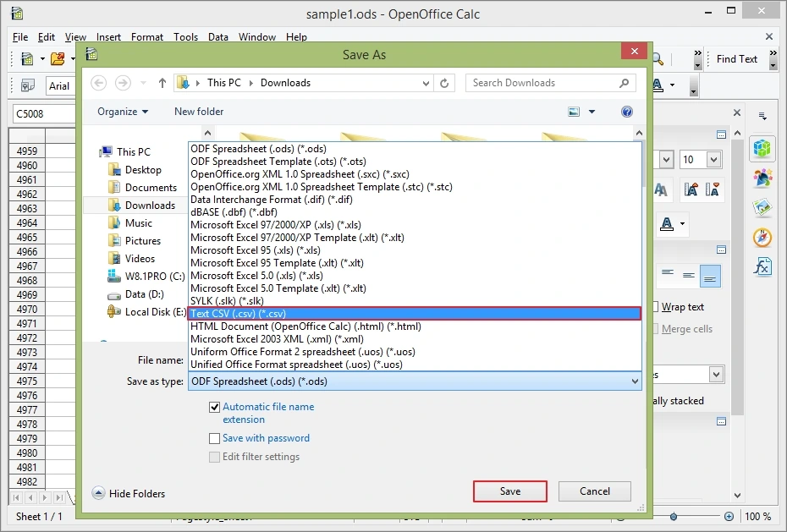The width and height of the screenshot is (787, 532).
Task: Open the Styles and Formatting toolbar icon
Action: click(27, 85)
